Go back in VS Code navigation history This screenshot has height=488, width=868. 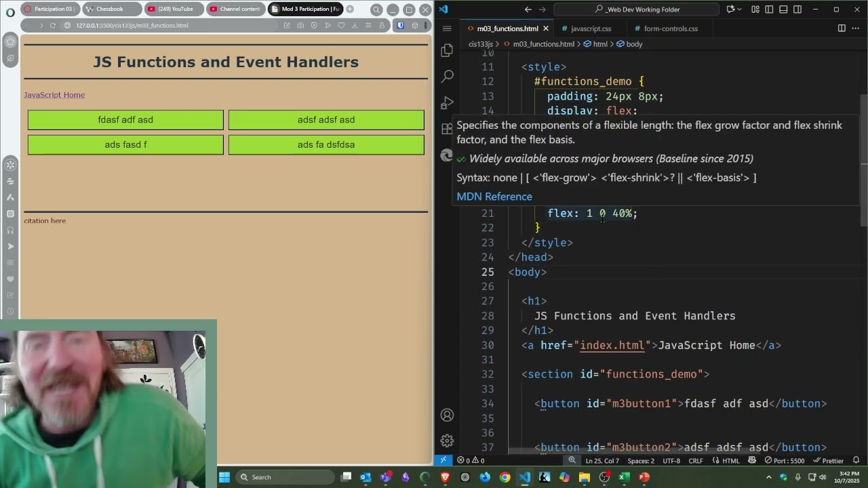(528, 9)
